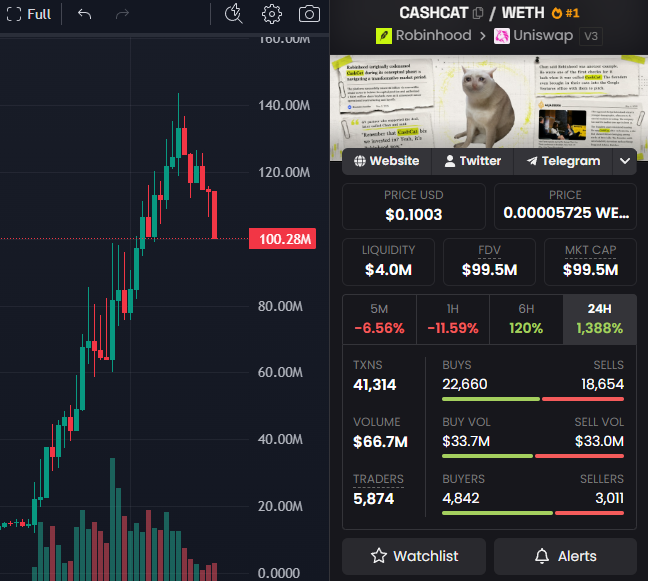This screenshot has width=648, height=581.
Task: Open chart settings gear
Action: (x=272, y=14)
